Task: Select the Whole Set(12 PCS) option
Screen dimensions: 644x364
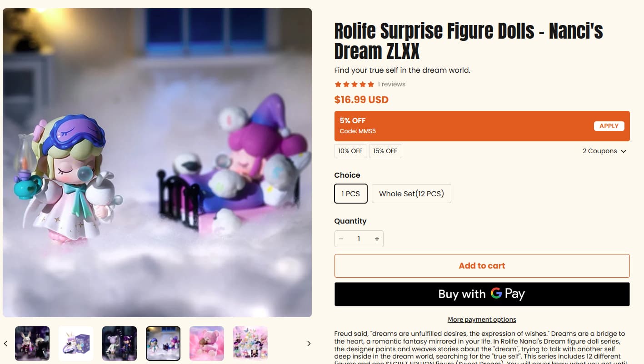Action: (x=411, y=194)
